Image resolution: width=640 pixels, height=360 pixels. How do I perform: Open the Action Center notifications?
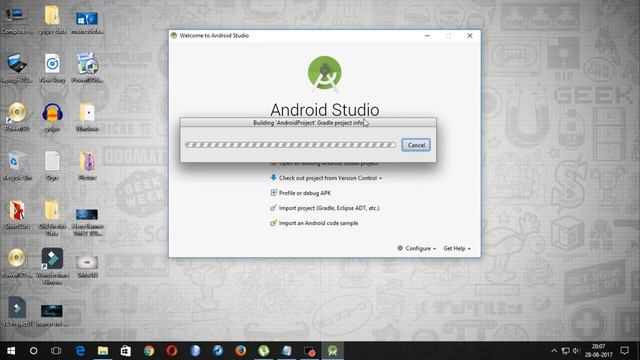coord(624,351)
